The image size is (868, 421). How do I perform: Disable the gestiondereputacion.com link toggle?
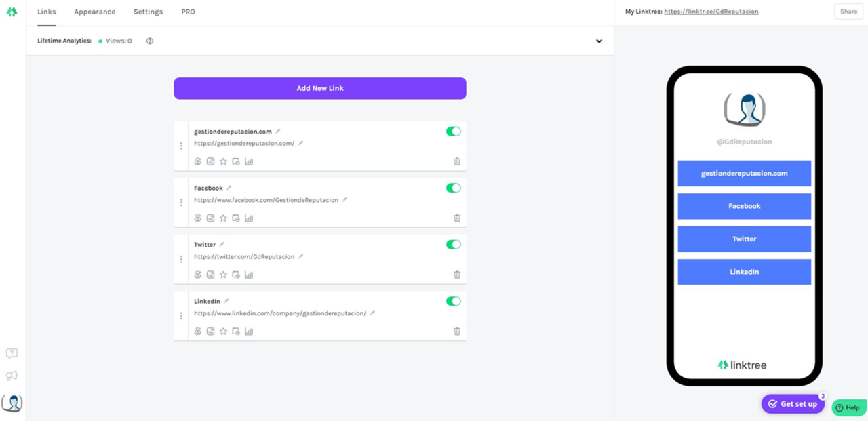coord(453,131)
